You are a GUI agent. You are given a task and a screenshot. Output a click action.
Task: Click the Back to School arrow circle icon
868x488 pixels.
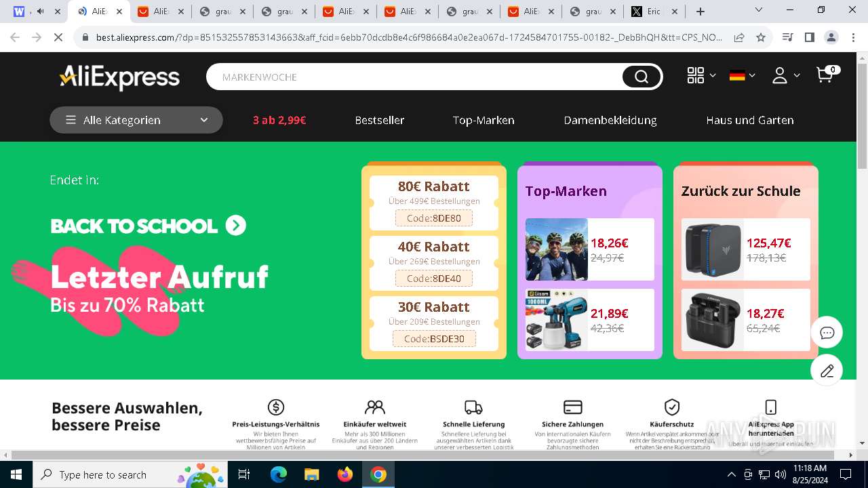[x=236, y=225]
